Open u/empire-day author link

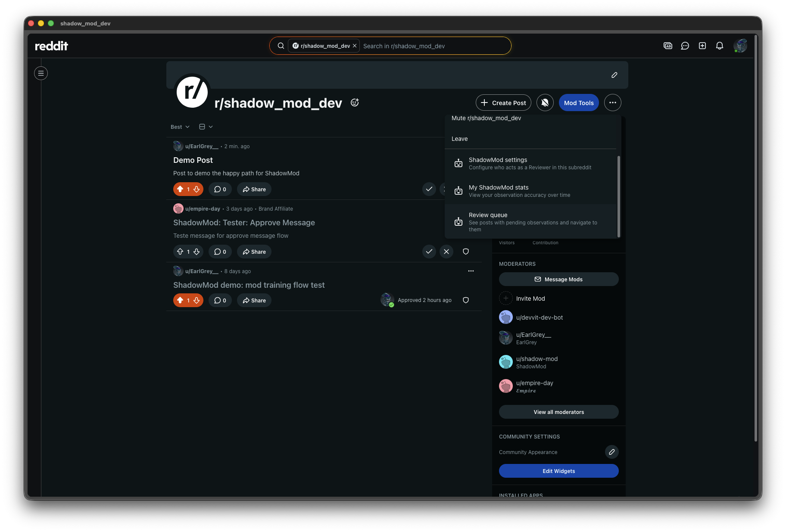(203, 208)
